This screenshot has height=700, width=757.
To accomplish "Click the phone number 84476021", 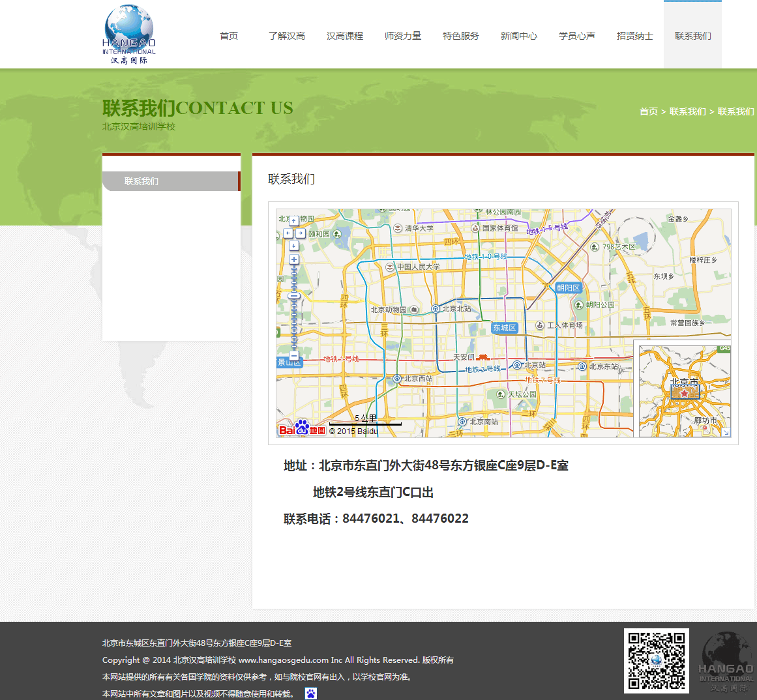I will point(371,519).
